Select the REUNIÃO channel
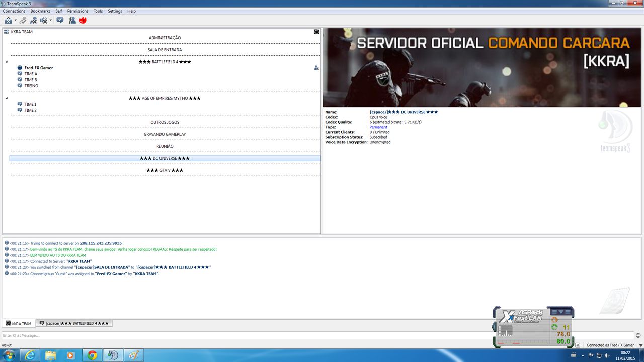The width and height of the screenshot is (644, 362). tap(165, 146)
